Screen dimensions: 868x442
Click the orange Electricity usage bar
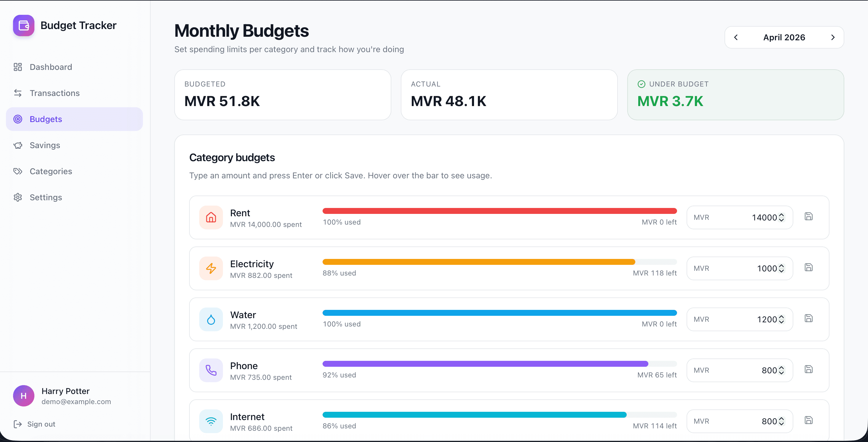tap(479, 262)
